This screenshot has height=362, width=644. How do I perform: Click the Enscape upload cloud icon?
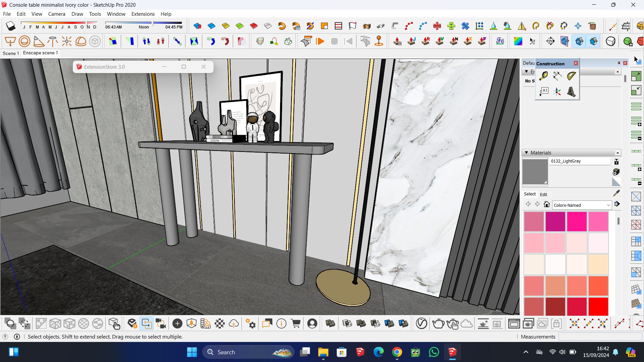click(234, 323)
